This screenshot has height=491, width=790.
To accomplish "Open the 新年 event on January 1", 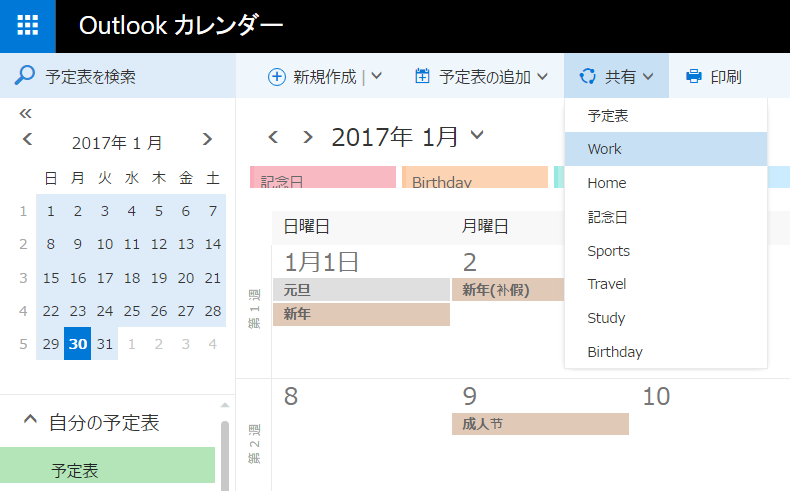I will tap(361, 314).
